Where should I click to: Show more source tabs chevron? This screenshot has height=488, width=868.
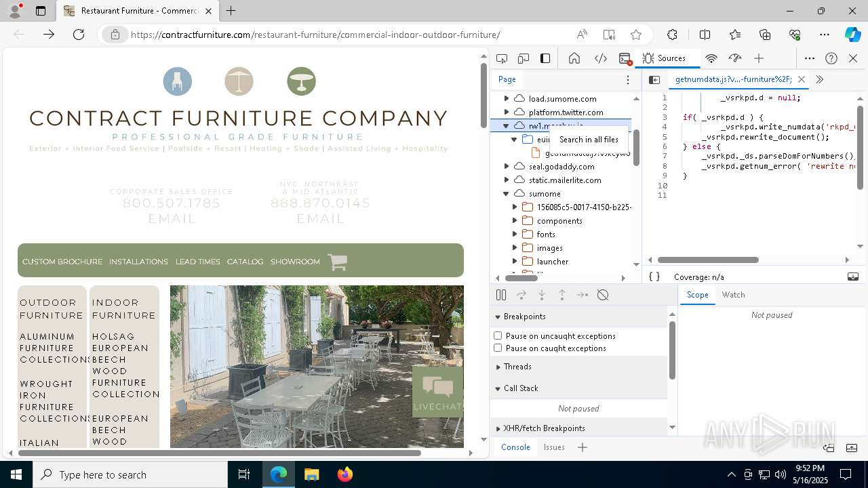819,79
